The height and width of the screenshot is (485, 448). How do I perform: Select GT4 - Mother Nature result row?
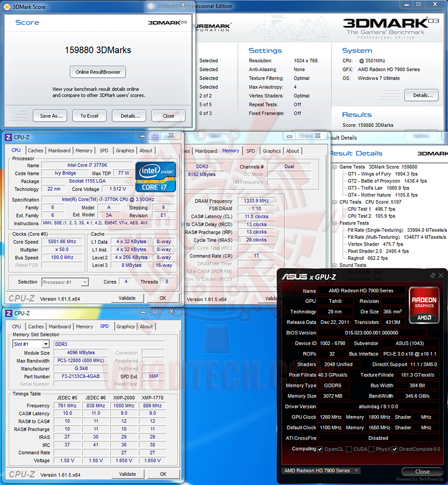coord(383,195)
